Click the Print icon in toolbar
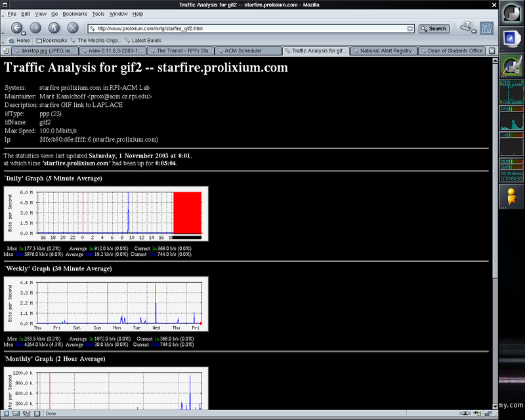 coord(467,28)
